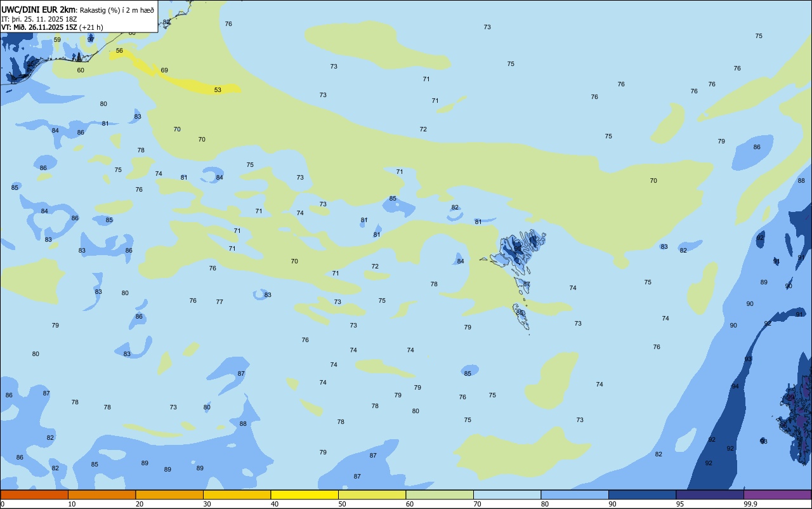Click the initial time line "IT: þri. 25. 11. 2025 18Z"
Image resolution: width=812 pixels, height=509 pixels.
point(39,19)
